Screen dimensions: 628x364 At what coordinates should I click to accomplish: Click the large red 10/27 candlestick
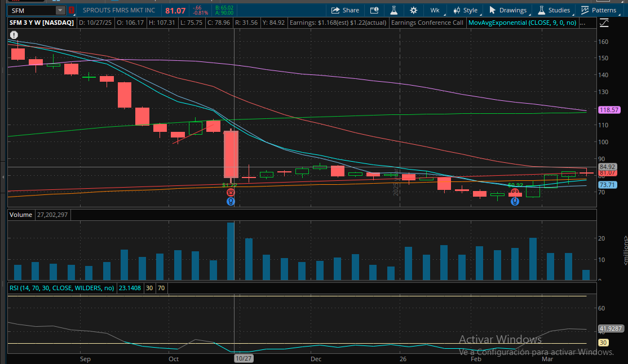tap(231, 154)
